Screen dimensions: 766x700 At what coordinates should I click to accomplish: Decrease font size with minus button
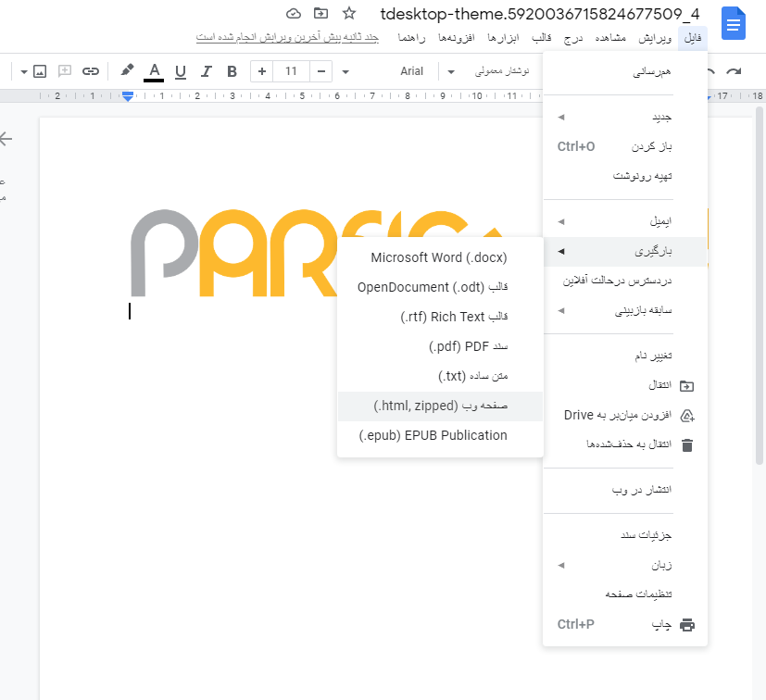[321, 71]
